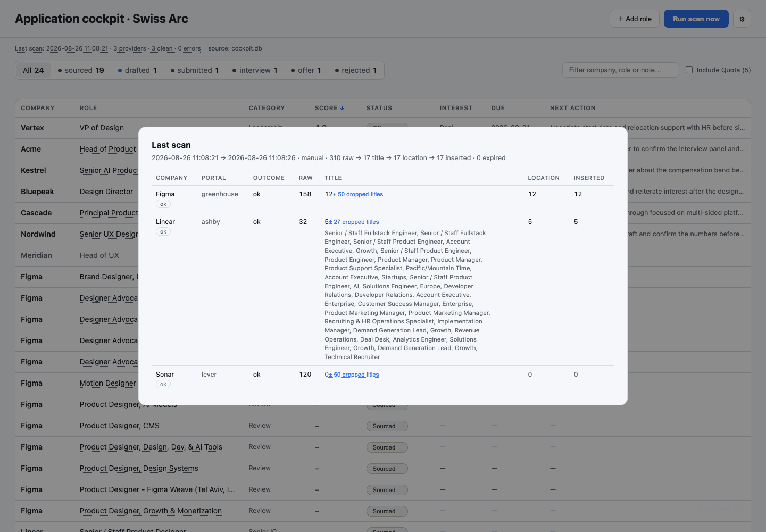Select the Vertex company cell
Viewport: 766px width, 532px height.
click(32, 128)
